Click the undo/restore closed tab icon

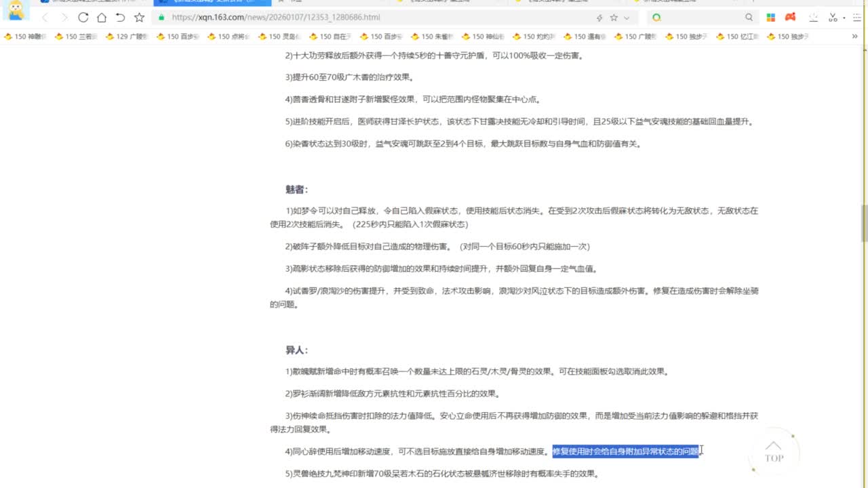tap(120, 18)
